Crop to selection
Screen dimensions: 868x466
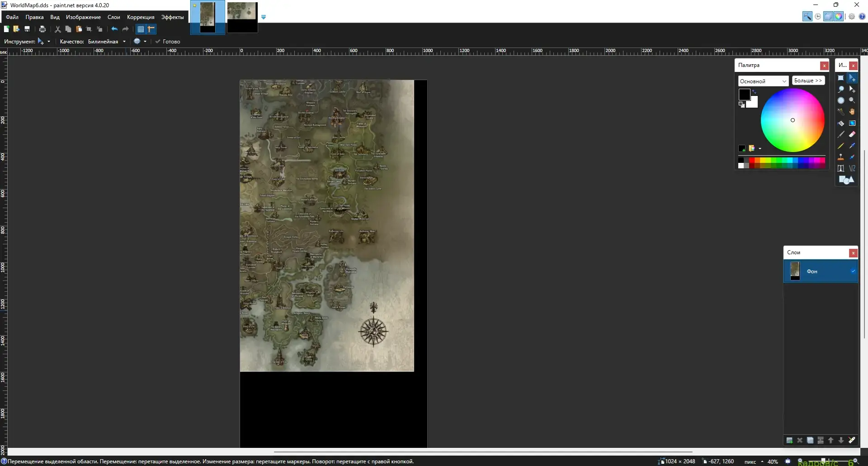(x=89, y=29)
